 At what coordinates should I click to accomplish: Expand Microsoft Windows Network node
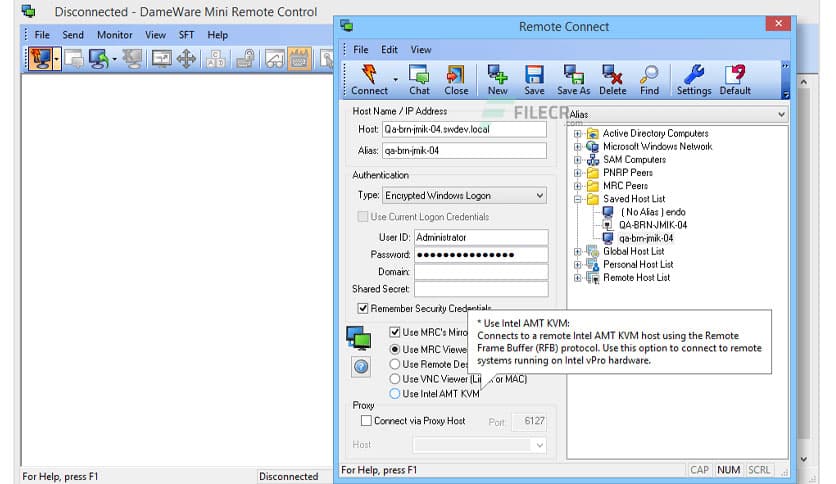point(577,147)
